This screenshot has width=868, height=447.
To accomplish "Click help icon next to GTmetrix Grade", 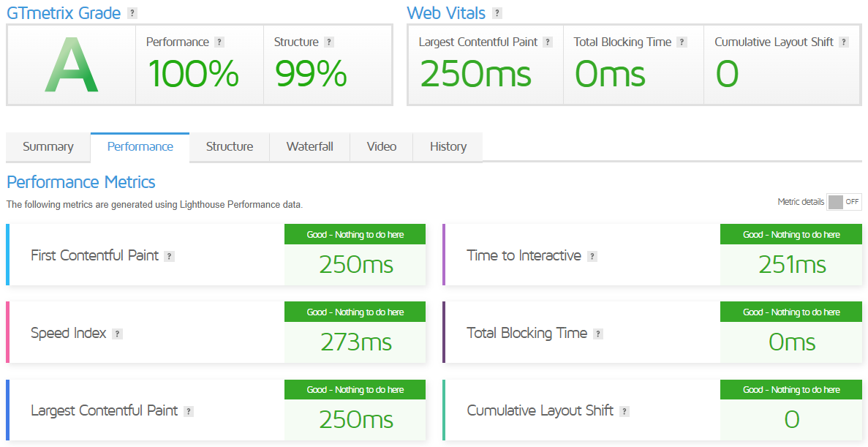I will (132, 13).
